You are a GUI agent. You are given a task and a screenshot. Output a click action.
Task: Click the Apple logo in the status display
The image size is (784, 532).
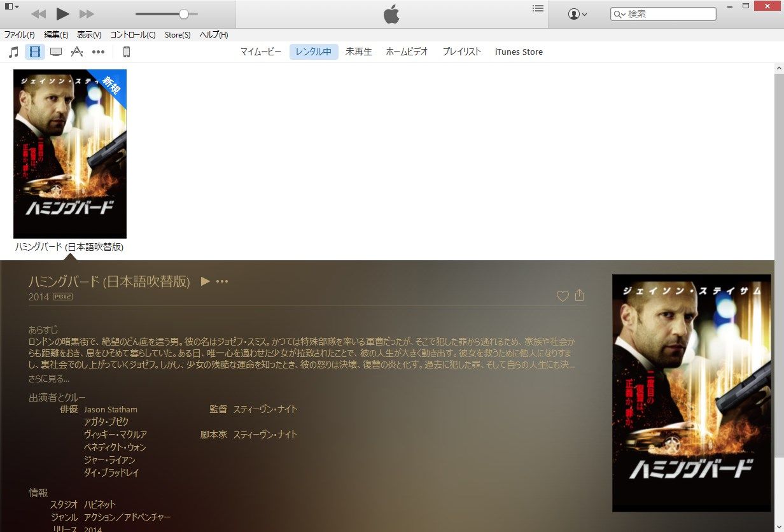(391, 14)
